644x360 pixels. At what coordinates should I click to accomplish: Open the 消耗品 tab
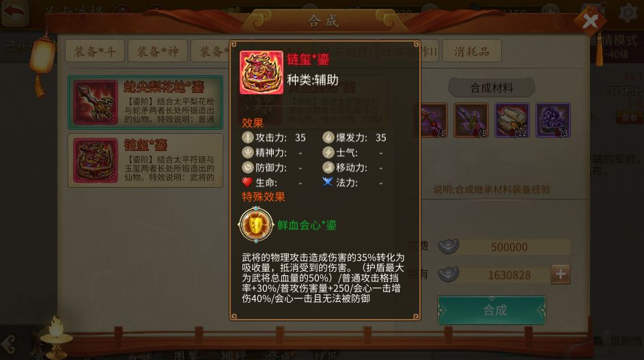(x=471, y=51)
